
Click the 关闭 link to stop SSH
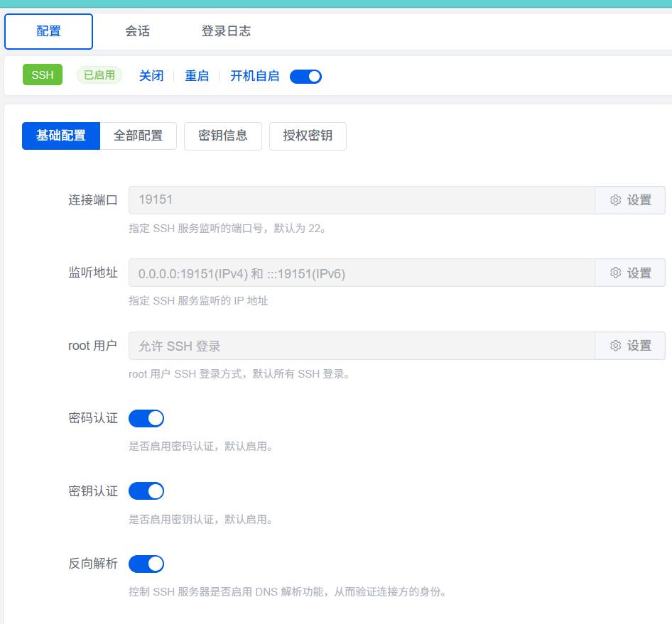click(x=151, y=76)
